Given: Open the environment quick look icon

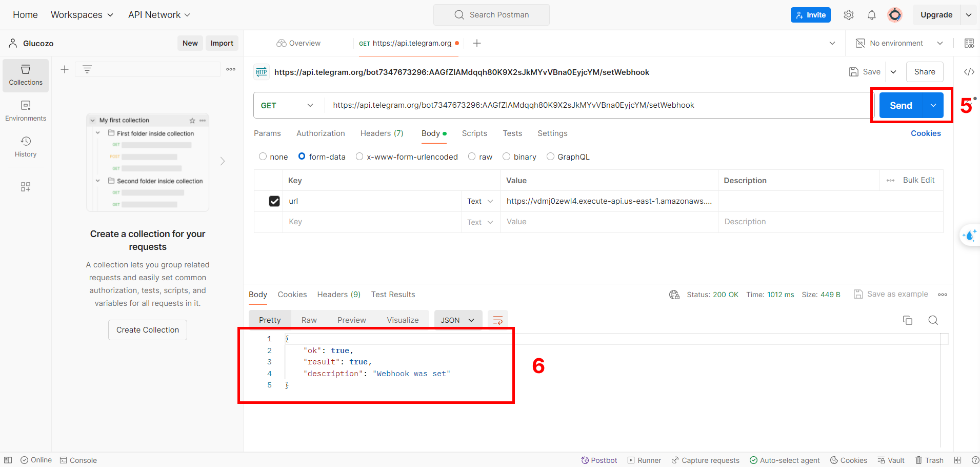Looking at the screenshot, I should click(x=969, y=43).
